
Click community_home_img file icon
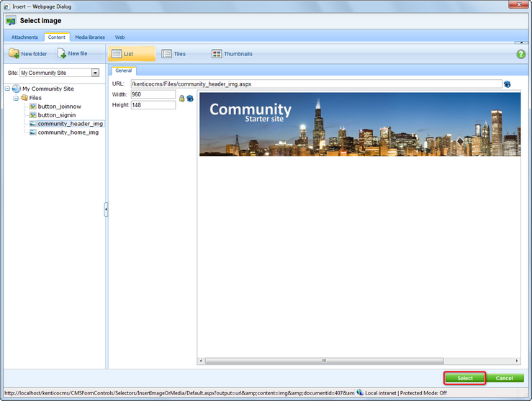[33, 132]
